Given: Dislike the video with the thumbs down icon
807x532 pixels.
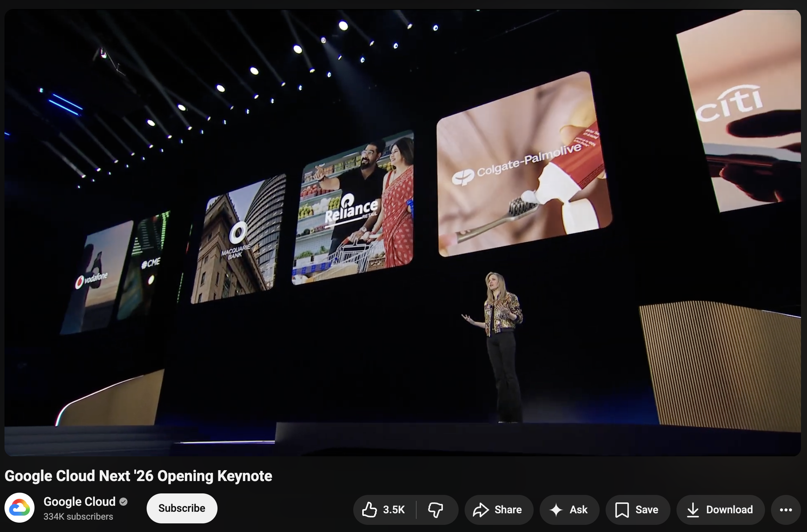Looking at the screenshot, I should [x=436, y=510].
